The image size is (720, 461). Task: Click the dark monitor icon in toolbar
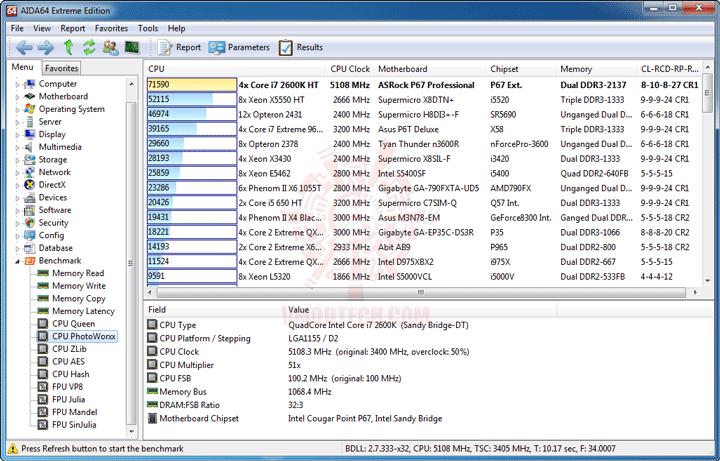click(132, 47)
